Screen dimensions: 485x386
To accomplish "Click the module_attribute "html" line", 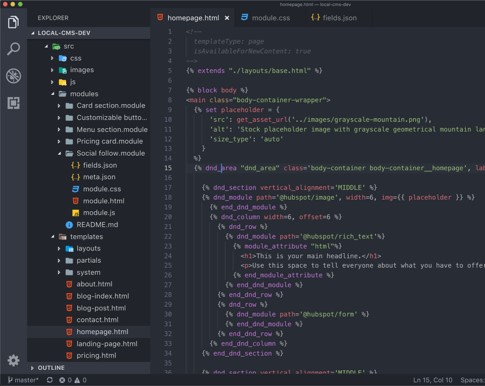I will click(287, 246).
